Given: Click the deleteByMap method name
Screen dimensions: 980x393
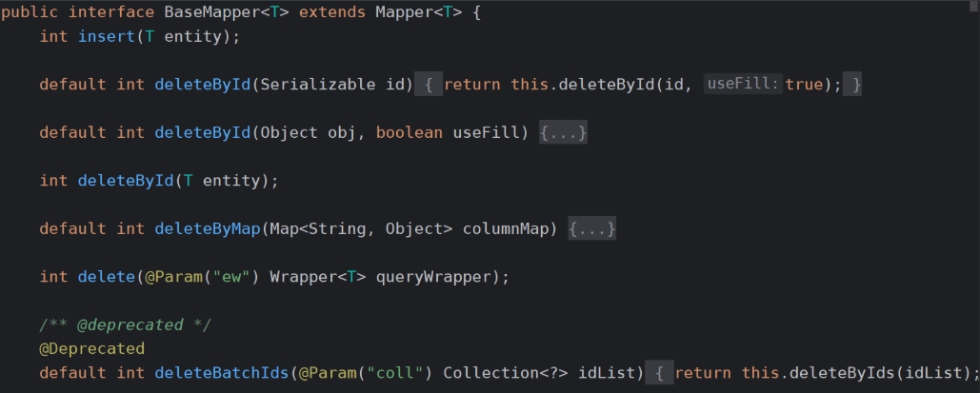Looking at the screenshot, I should (208, 228).
